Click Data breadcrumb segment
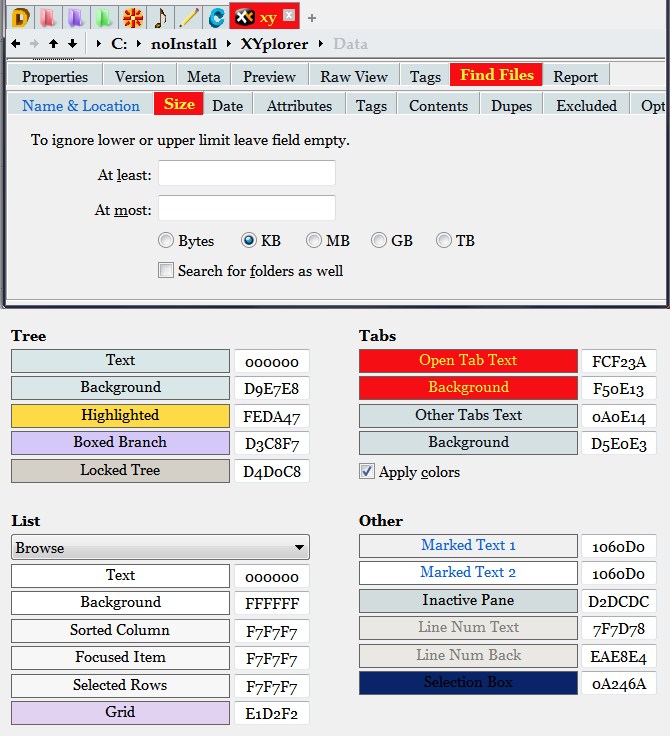Viewport: 670px width, 736px height. pyautogui.click(x=350, y=44)
